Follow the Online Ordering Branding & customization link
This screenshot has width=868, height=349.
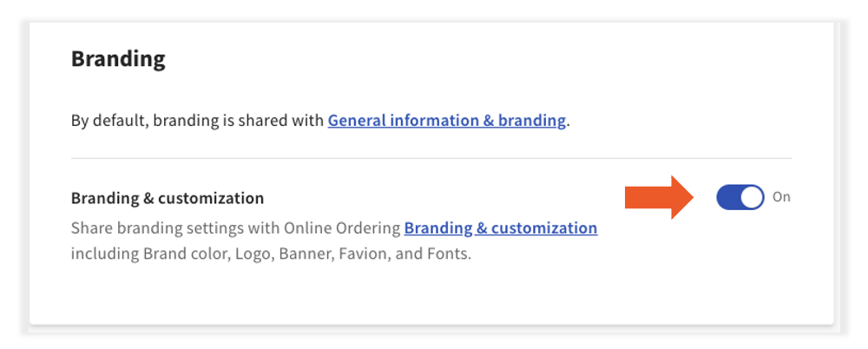coord(500,228)
